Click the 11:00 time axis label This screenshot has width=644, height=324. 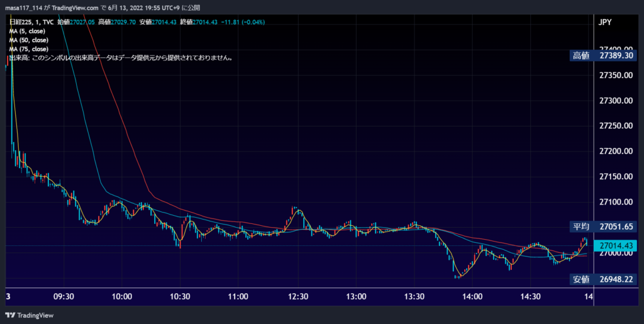(238, 296)
